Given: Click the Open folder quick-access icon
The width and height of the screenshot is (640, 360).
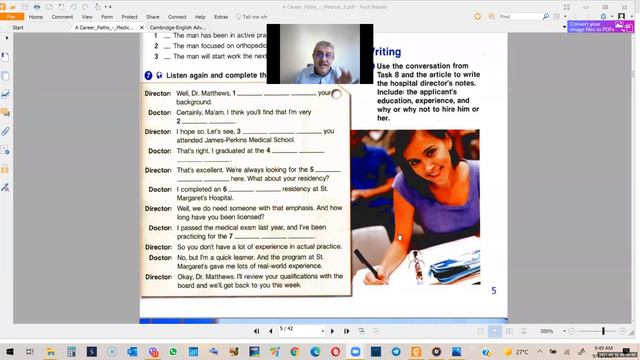Looking at the screenshot, I should [13, 7].
